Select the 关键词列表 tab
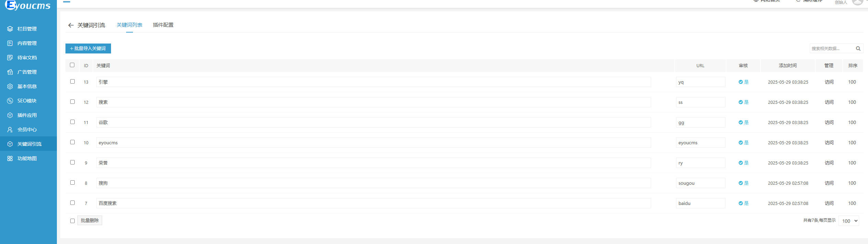Viewport: 868px width, 244px height. point(130,25)
